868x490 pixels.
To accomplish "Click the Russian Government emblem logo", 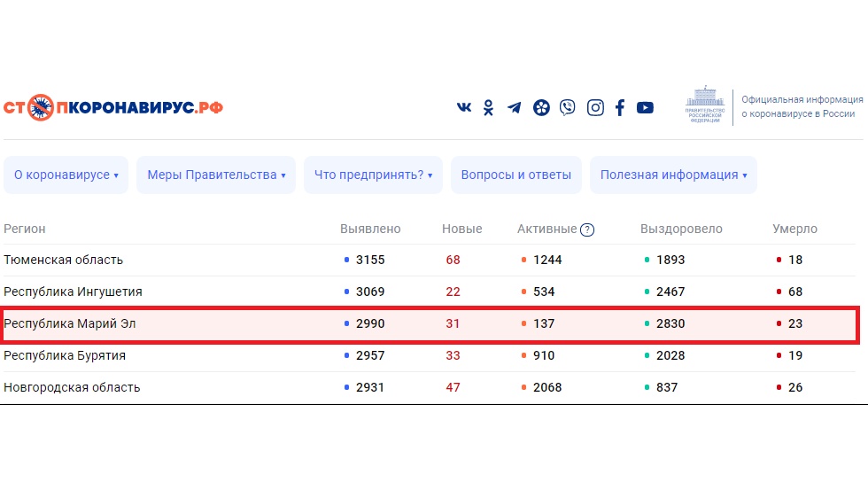I will tap(705, 106).
